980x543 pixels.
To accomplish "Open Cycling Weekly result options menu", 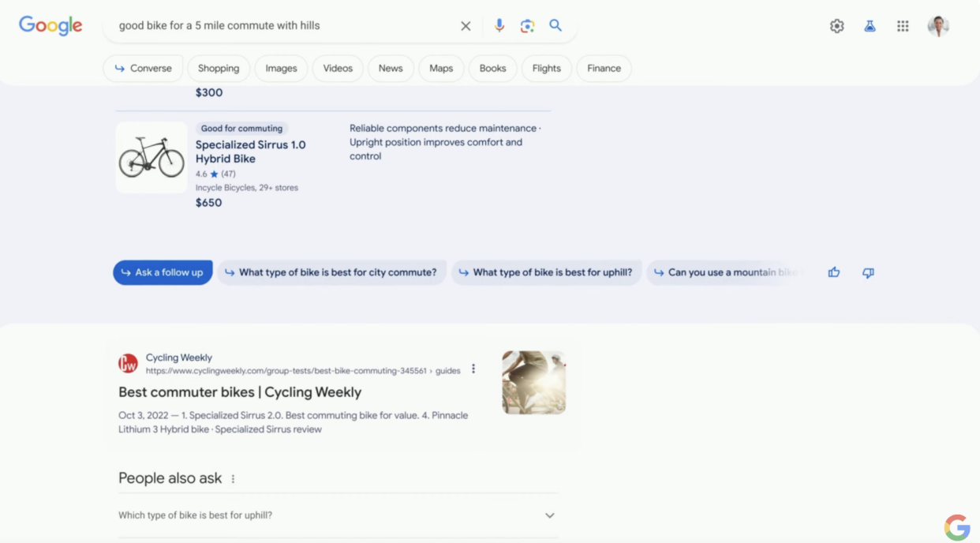I will point(473,369).
